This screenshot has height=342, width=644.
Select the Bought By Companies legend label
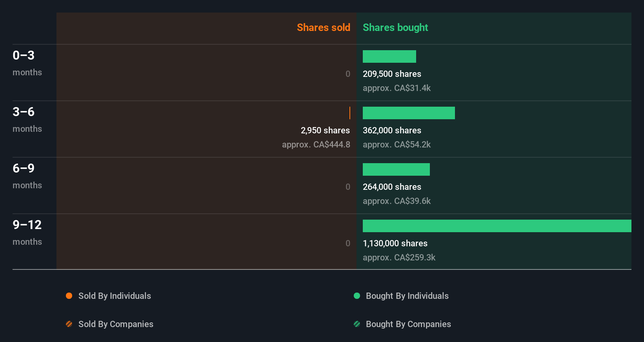pos(408,324)
